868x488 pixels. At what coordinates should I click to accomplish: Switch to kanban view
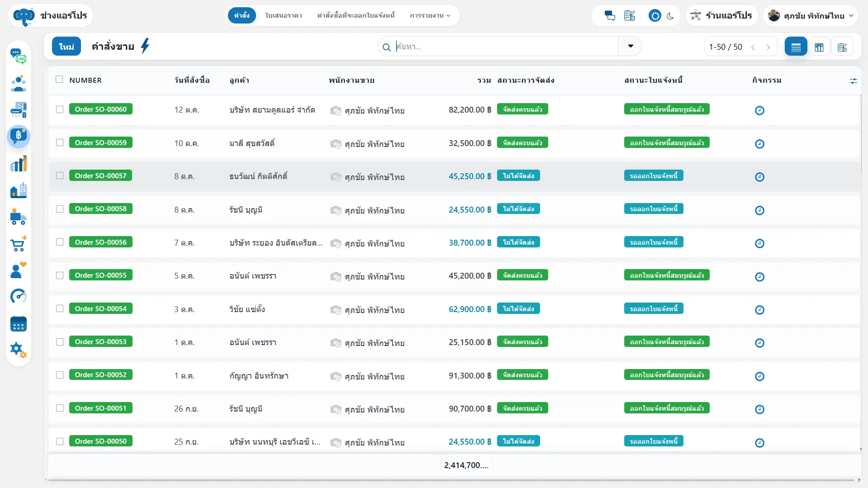click(x=819, y=47)
